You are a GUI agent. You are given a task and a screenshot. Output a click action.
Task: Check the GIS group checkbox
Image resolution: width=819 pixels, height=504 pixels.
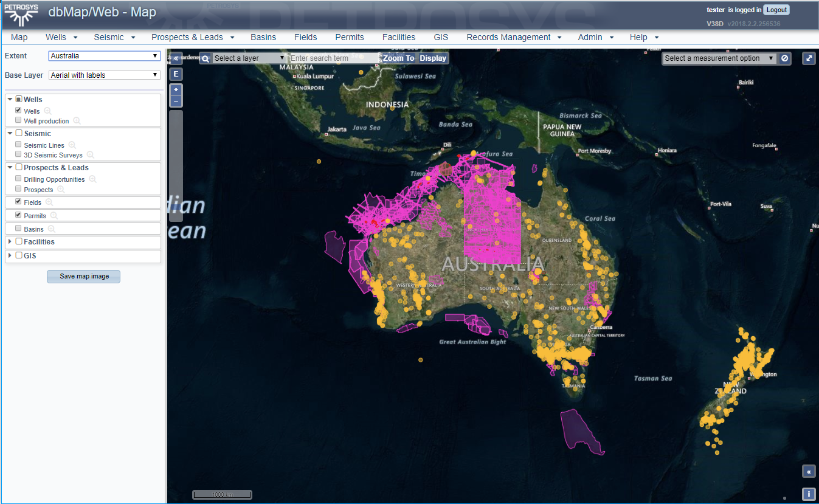(19, 255)
